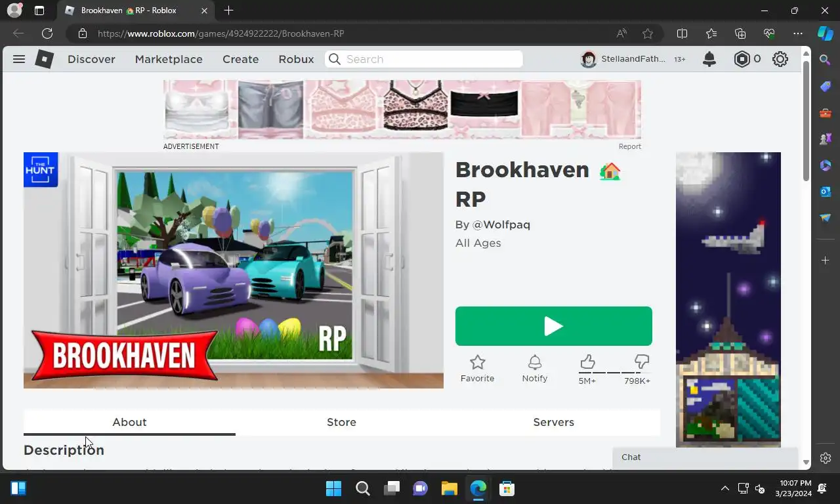
Task: Open Windows taskbar search
Action: tap(363, 489)
